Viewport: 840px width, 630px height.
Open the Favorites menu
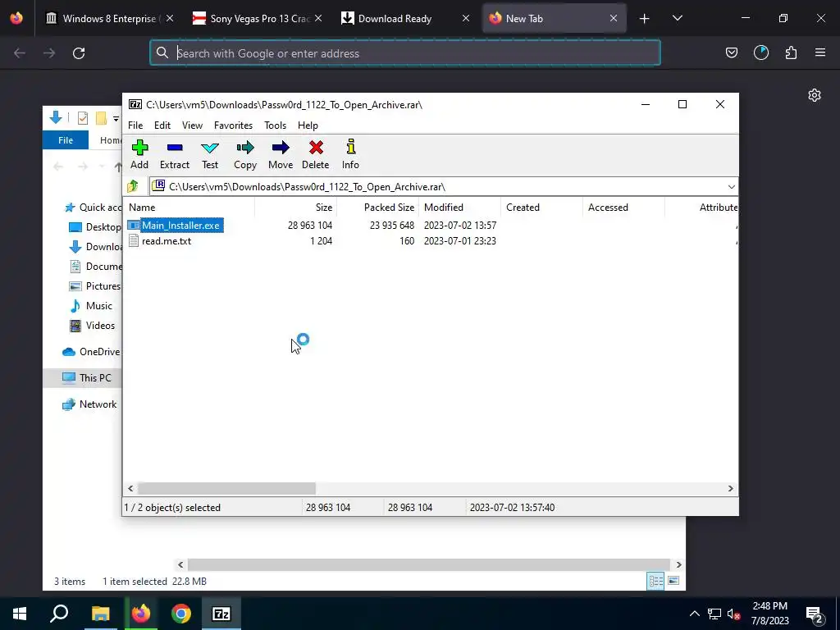pyautogui.click(x=233, y=126)
